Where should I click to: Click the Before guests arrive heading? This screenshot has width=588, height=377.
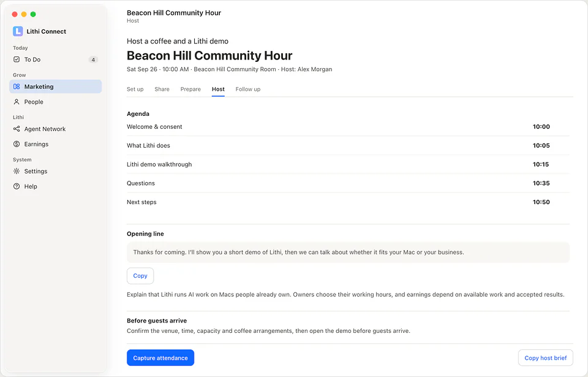click(157, 321)
